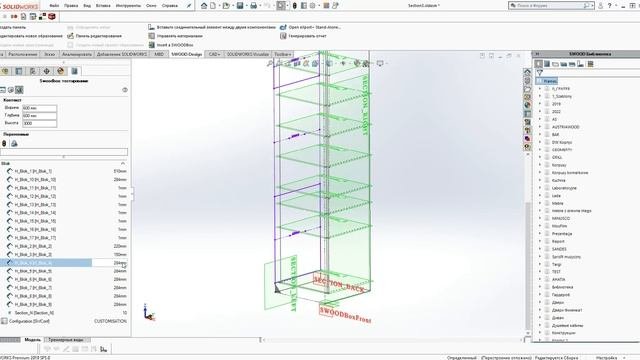Image resolution: width=640 pixels, height=360 pixels.
Task: Expand the Библиотека library folder
Action: (540, 287)
